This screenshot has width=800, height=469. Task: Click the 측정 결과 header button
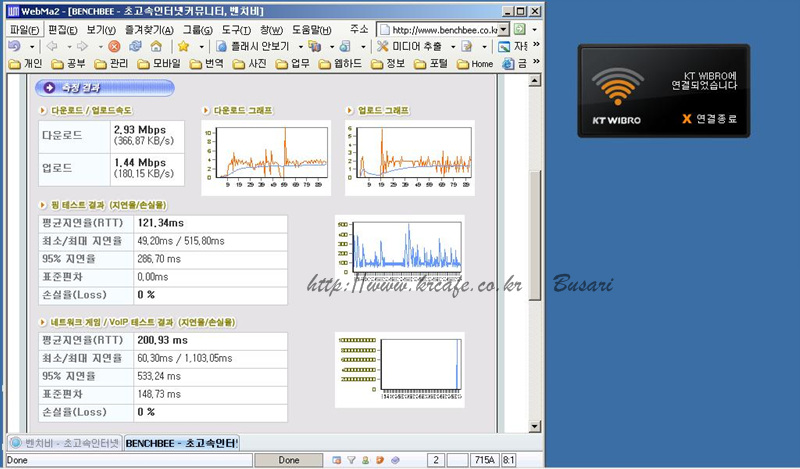(x=105, y=88)
